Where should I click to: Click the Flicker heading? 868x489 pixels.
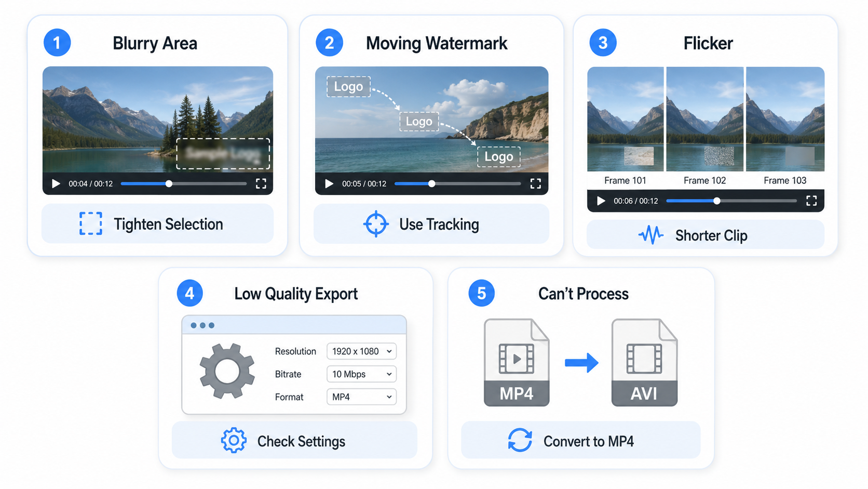click(x=708, y=43)
